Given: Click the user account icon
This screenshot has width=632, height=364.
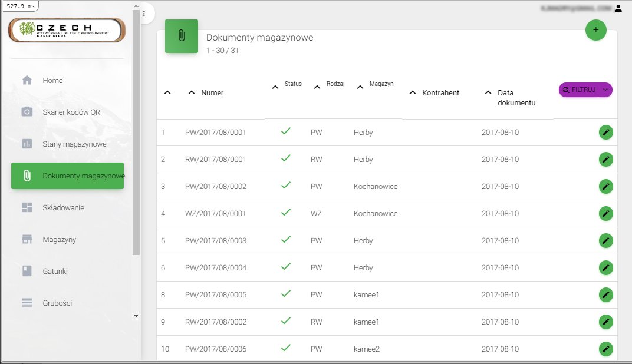Looking at the screenshot, I should pos(618,8).
